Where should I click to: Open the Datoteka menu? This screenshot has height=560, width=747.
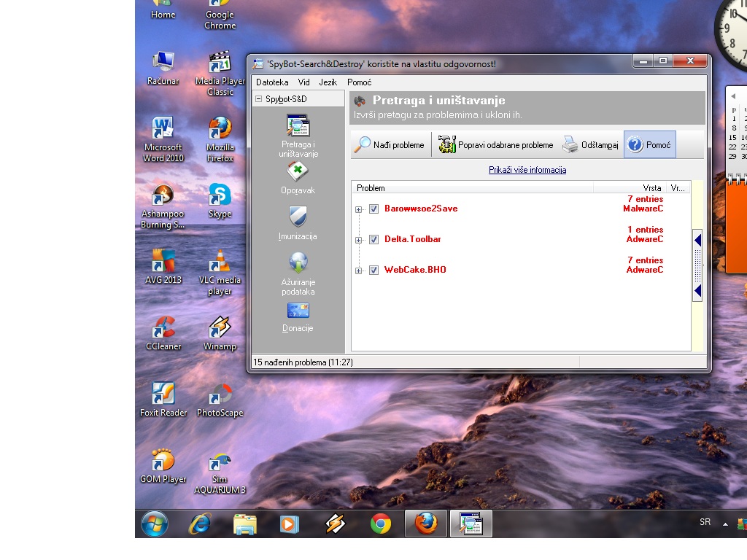[x=272, y=82]
